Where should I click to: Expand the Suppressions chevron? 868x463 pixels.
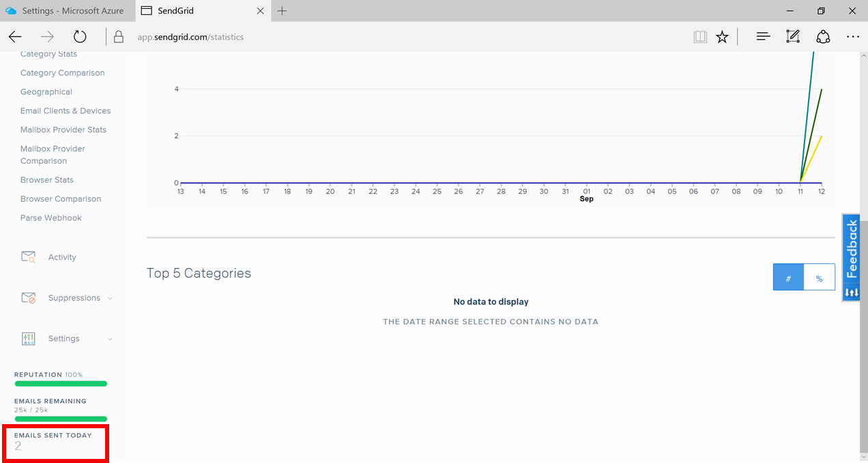[x=110, y=298]
